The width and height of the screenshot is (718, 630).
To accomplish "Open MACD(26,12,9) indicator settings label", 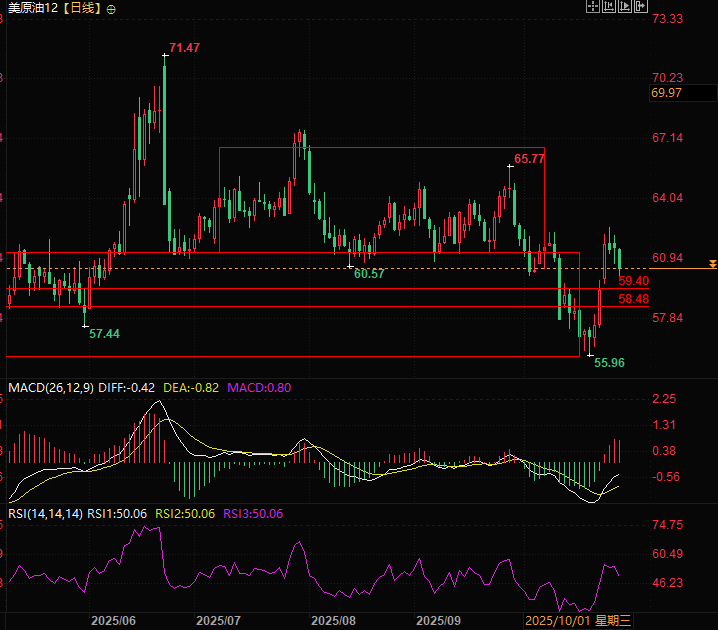I will point(50,387).
